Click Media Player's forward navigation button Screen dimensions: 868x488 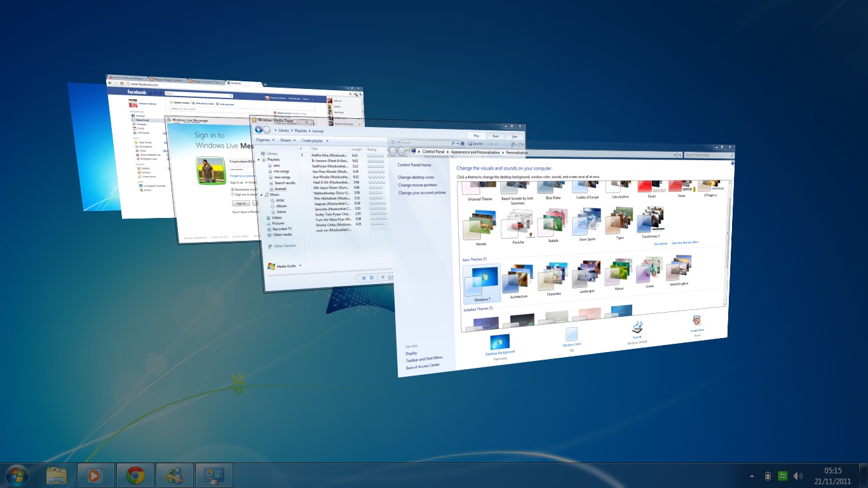coord(267,130)
